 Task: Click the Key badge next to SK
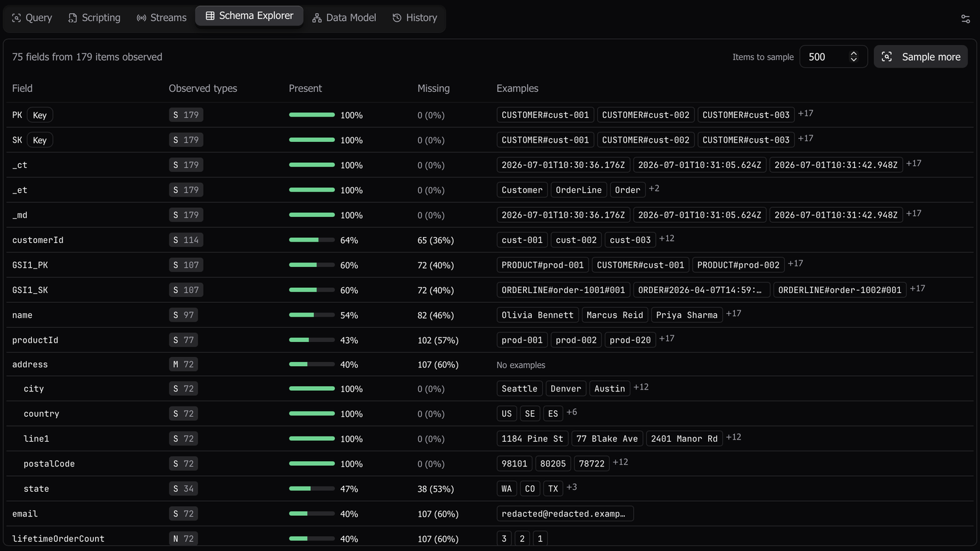40,140
